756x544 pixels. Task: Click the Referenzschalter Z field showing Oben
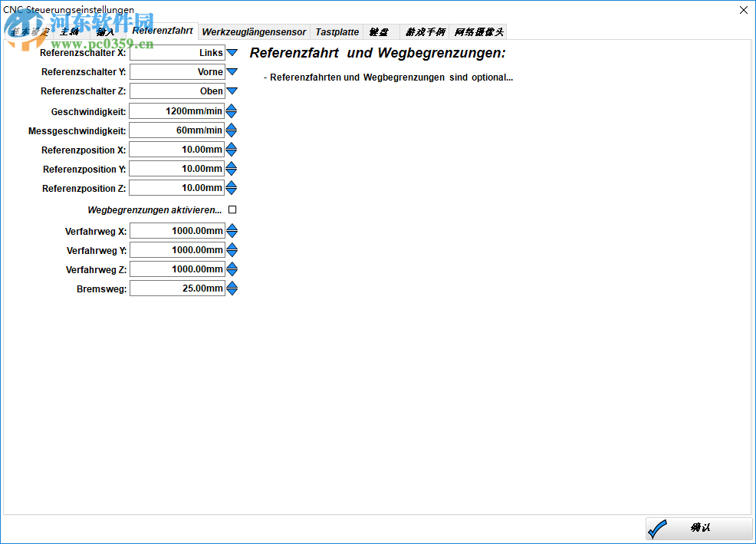click(x=177, y=91)
